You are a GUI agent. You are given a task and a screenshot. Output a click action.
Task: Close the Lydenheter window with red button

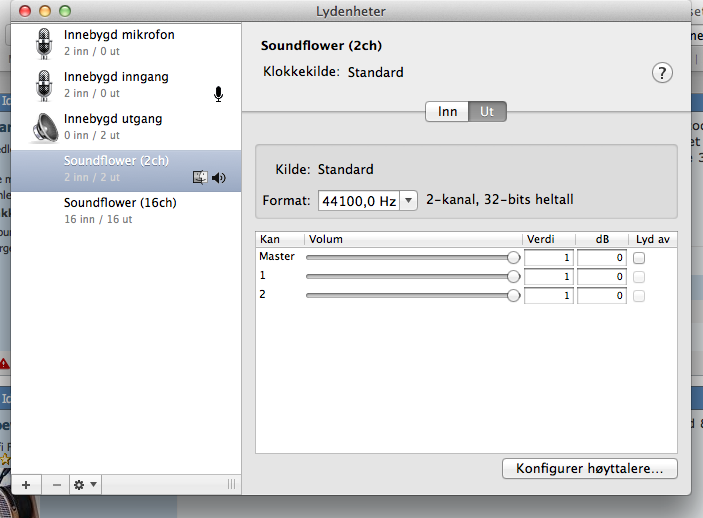coord(25,11)
